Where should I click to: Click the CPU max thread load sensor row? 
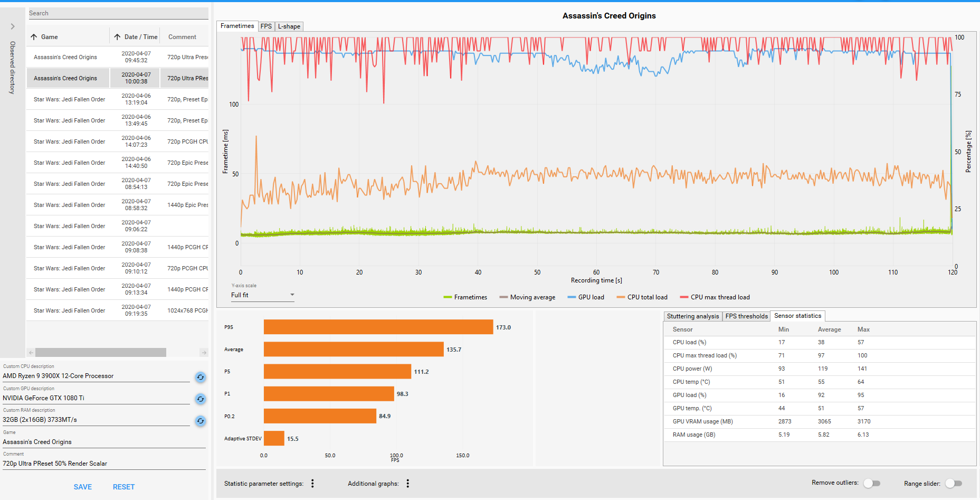[819, 356]
